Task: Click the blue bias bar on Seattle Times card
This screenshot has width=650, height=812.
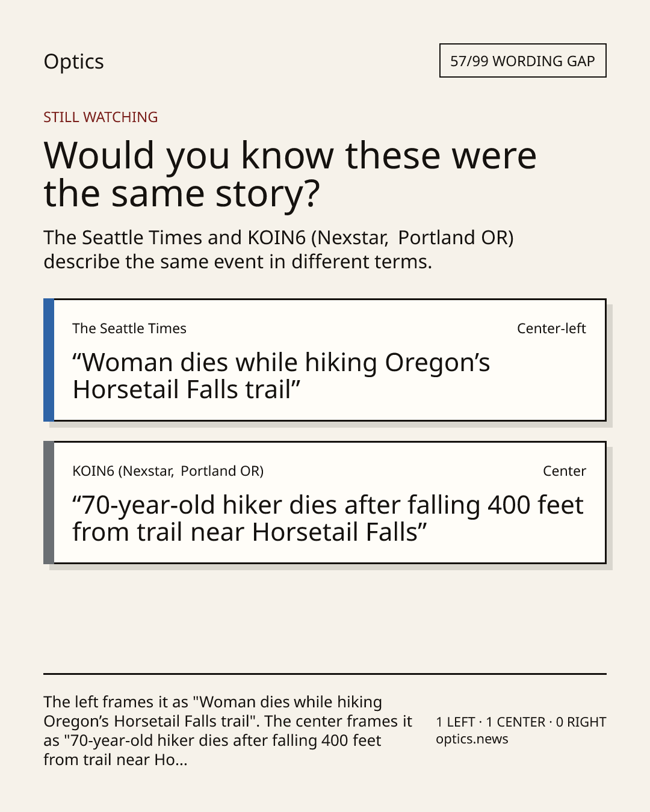Action: coord(49,360)
